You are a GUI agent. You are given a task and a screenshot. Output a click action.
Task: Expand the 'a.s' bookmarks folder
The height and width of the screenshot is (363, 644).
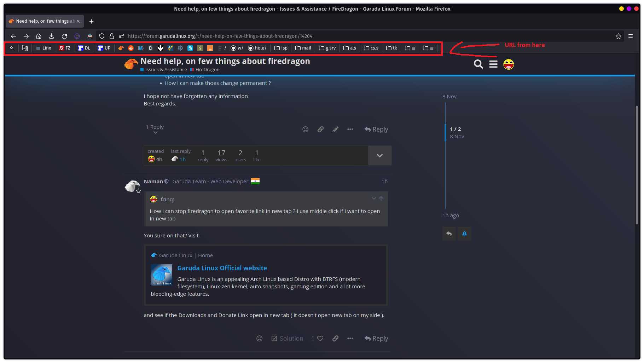(x=350, y=48)
